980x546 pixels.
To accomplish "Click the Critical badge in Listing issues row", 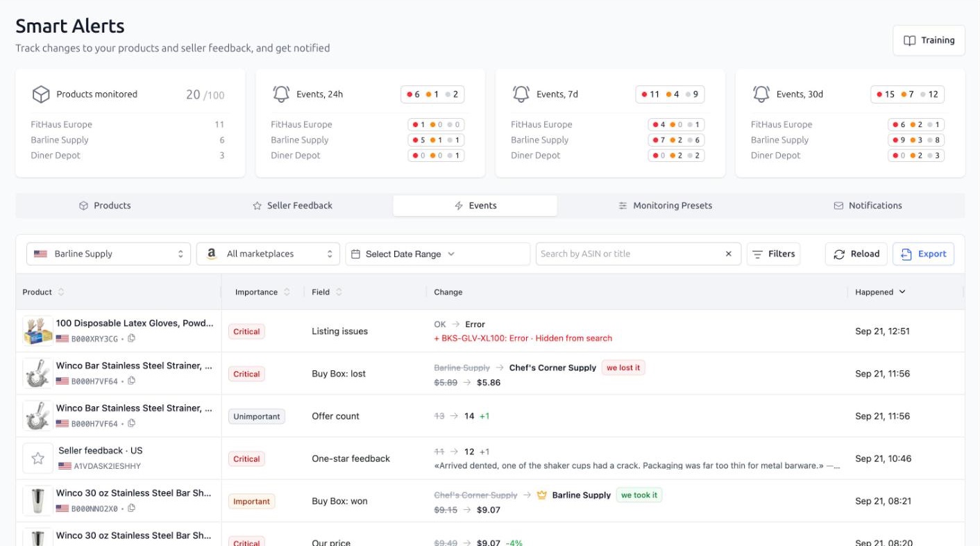I will point(246,331).
